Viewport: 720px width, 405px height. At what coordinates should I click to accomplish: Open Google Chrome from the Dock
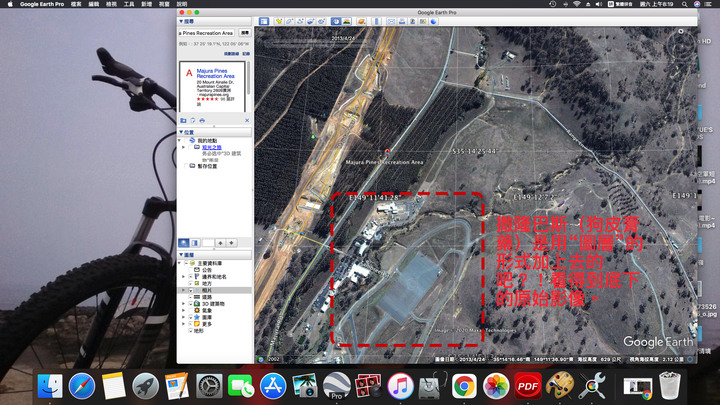click(464, 386)
